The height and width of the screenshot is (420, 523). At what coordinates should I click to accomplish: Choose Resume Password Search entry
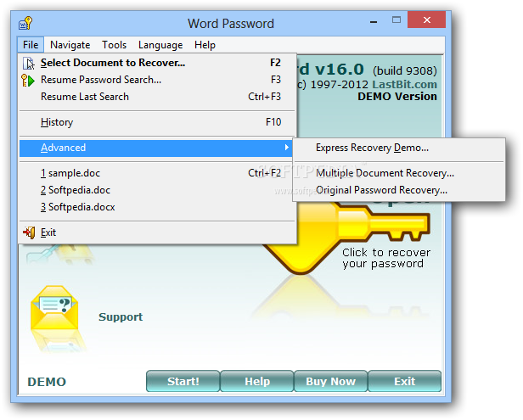click(x=157, y=80)
